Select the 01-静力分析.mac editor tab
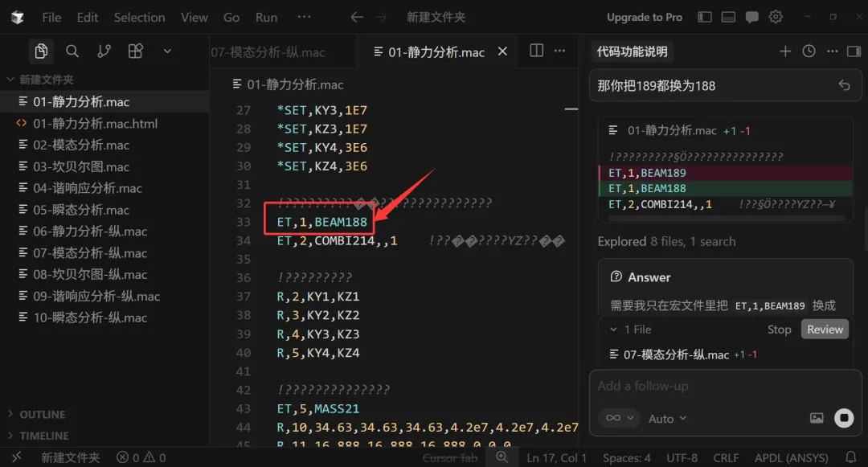Screen dimensions: 868x467 coord(436,52)
